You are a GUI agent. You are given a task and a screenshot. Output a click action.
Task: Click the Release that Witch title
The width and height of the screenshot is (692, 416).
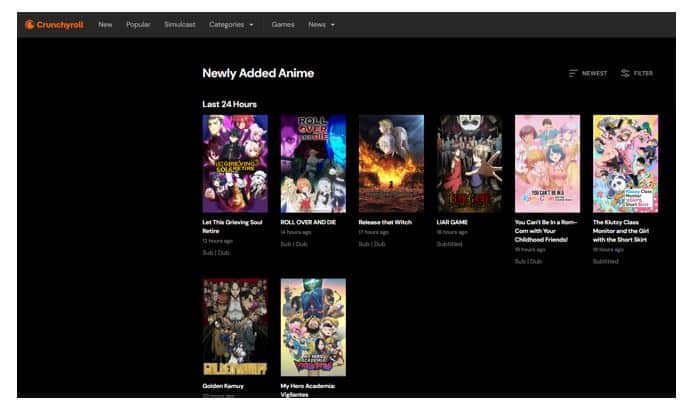coord(385,222)
